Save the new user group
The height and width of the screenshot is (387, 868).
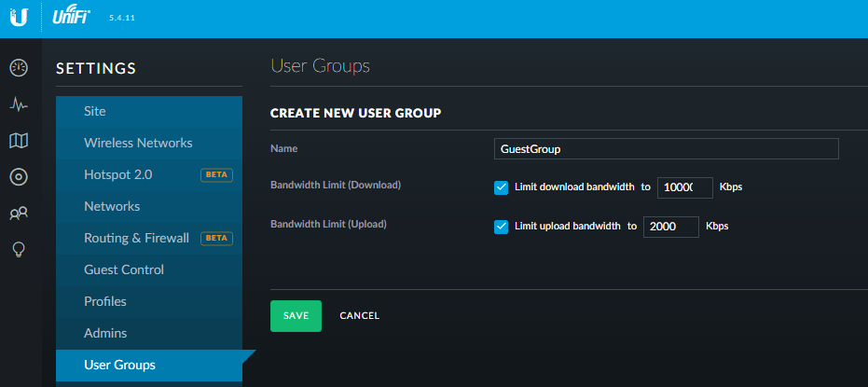click(296, 316)
